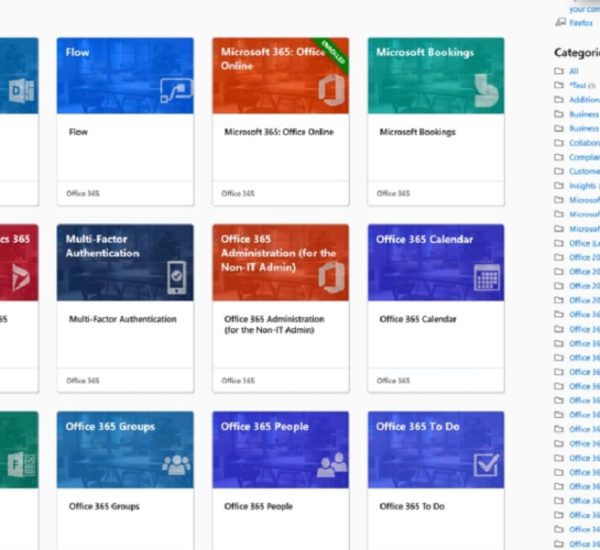This screenshot has width=600, height=550.
Task: Open Office 365 Calendar course title link
Action: [418, 319]
